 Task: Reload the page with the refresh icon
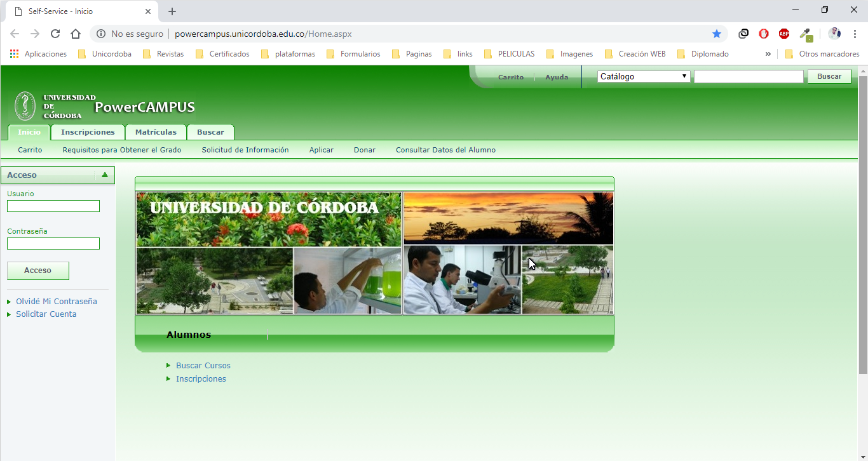[55, 34]
